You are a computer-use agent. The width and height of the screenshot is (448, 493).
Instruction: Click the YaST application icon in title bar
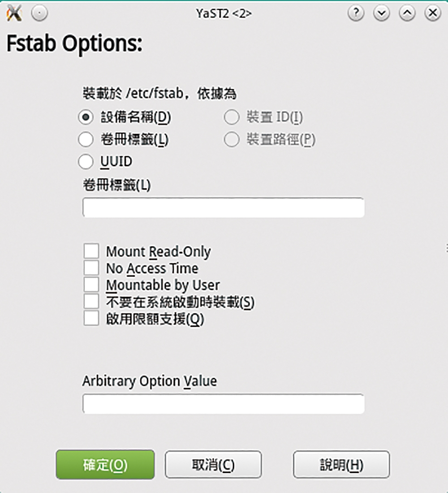click(x=14, y=13)
